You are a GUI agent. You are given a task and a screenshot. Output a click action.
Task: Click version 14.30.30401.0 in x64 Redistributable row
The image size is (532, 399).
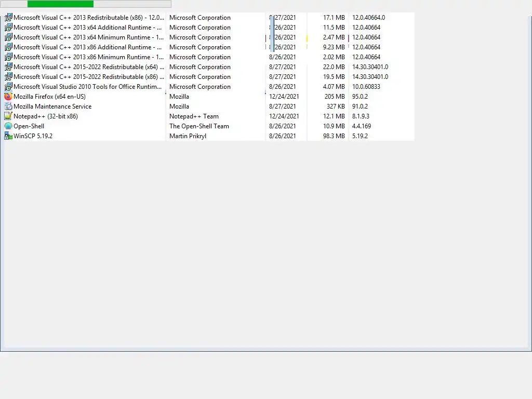pyautogui.click(x=370, y=67)
